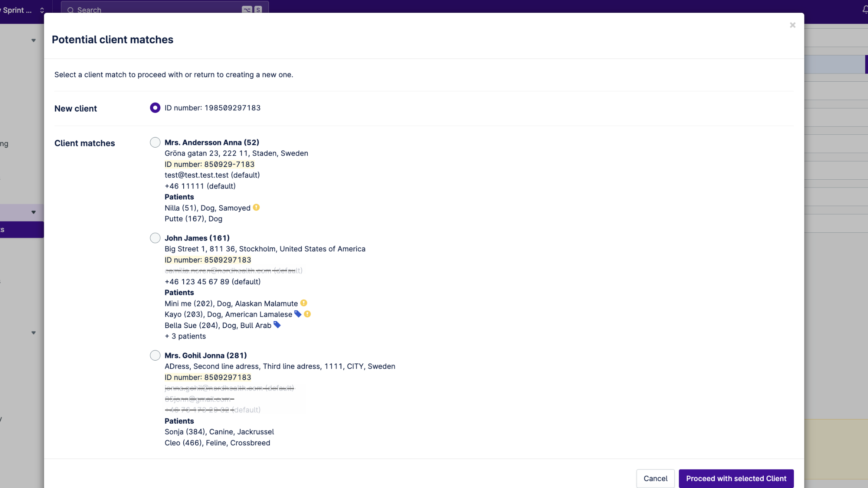Collapse the lower sidebar section caret
Viewport: 868px width, 488px height.
[x=33, y=332]
